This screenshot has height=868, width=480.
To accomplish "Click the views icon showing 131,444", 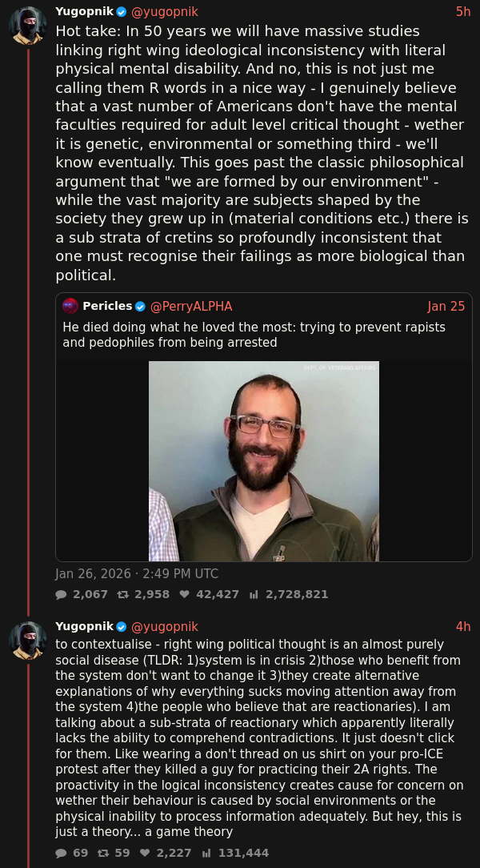I will [x=207, y=853].
